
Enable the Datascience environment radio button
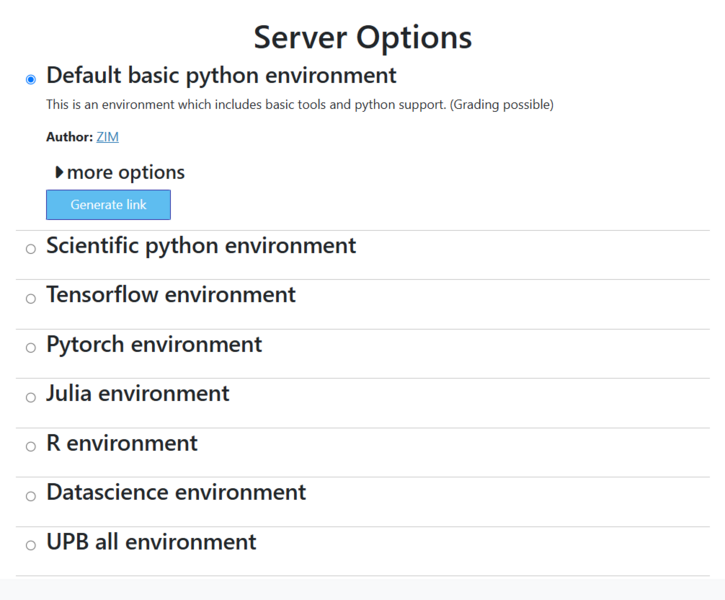(31, 496)
